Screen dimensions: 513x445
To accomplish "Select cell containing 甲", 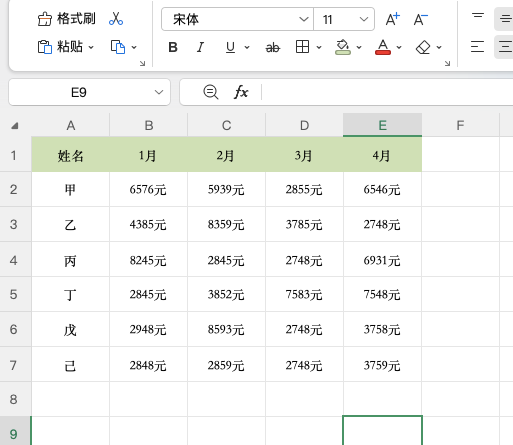I will click(71, 189).
